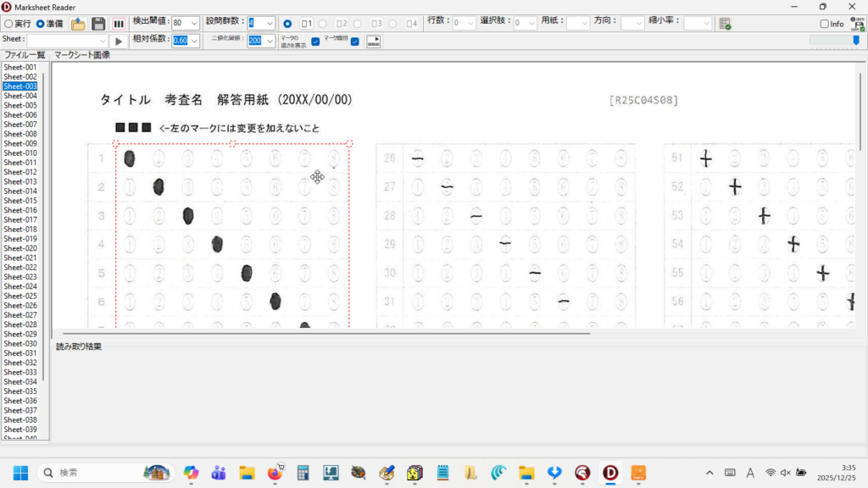Select the 実行 radio button
The height and width of the screenshot is (488, 868).
(8, 24)
